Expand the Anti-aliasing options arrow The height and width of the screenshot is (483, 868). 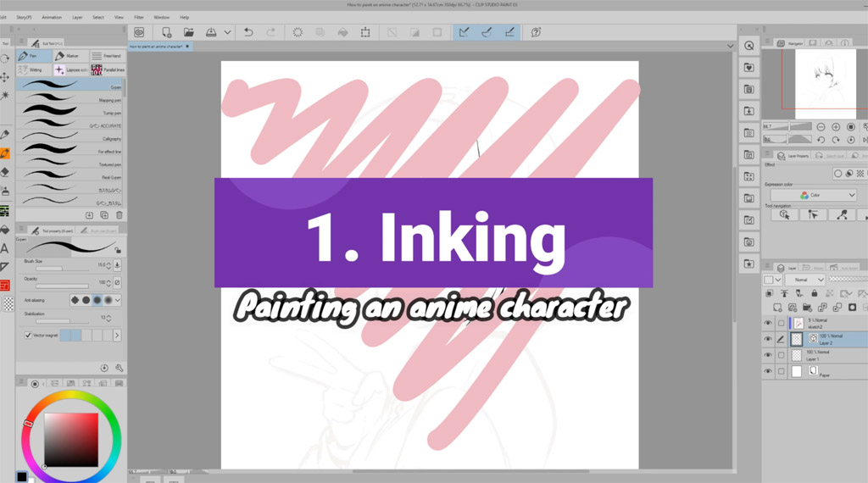pyautogui.click(x=118, y=300)
